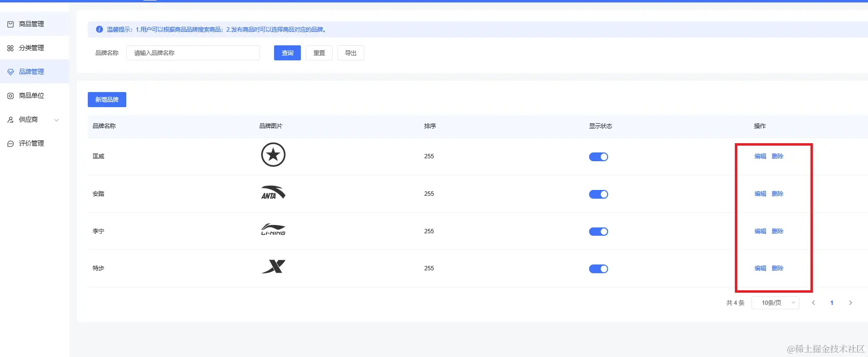Screen dimensions: 868x357
Task: Open the 10条/页 page size dropdown
Action: 775,303
